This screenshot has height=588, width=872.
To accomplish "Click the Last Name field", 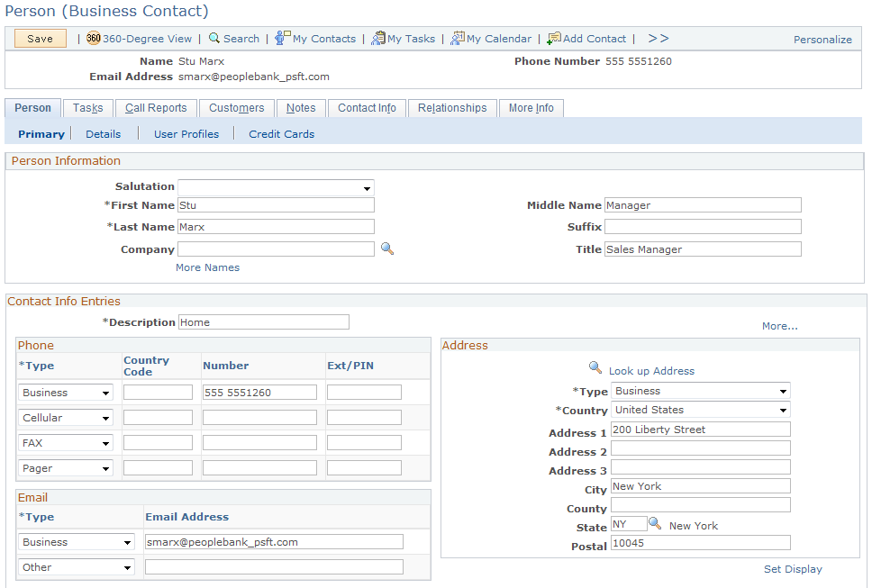I will click(276, 227).
